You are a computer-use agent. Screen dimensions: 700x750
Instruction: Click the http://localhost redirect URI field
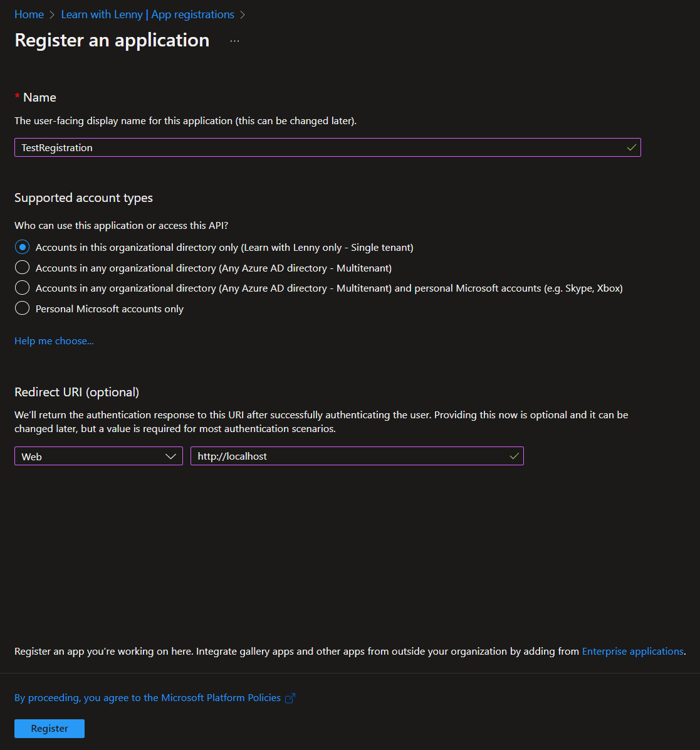click(x=351, y=456)
